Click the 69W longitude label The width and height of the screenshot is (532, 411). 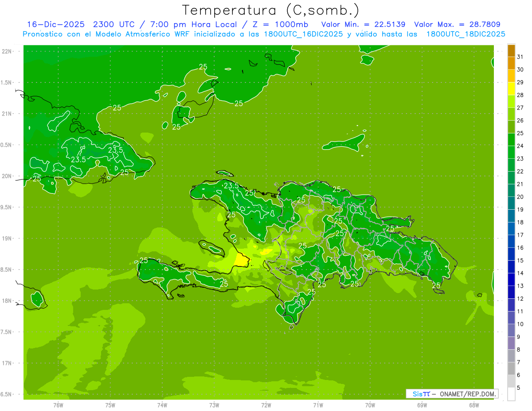[422, 405]
